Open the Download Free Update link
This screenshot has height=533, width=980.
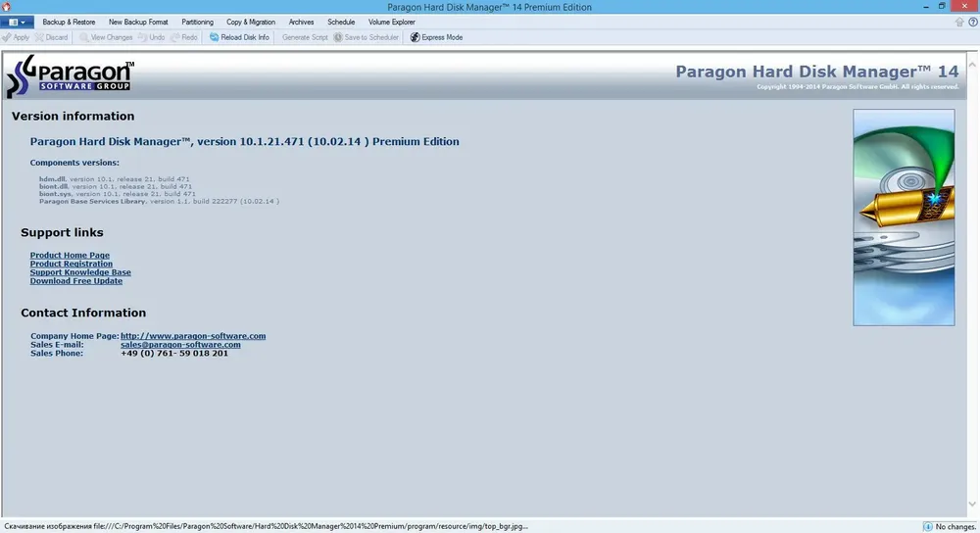tap(76, 281)
